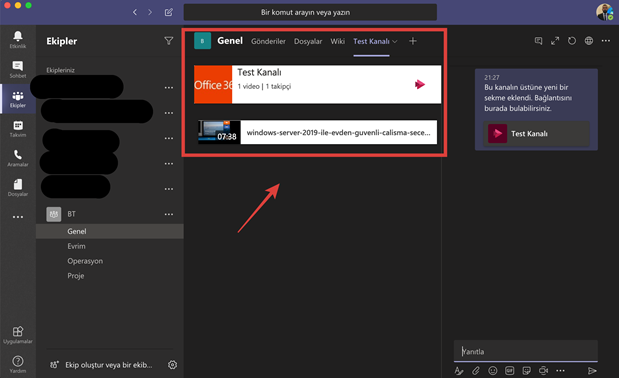Screen dimensions: 619x378
Task: Filter the teams list
Action: point(169,41)
